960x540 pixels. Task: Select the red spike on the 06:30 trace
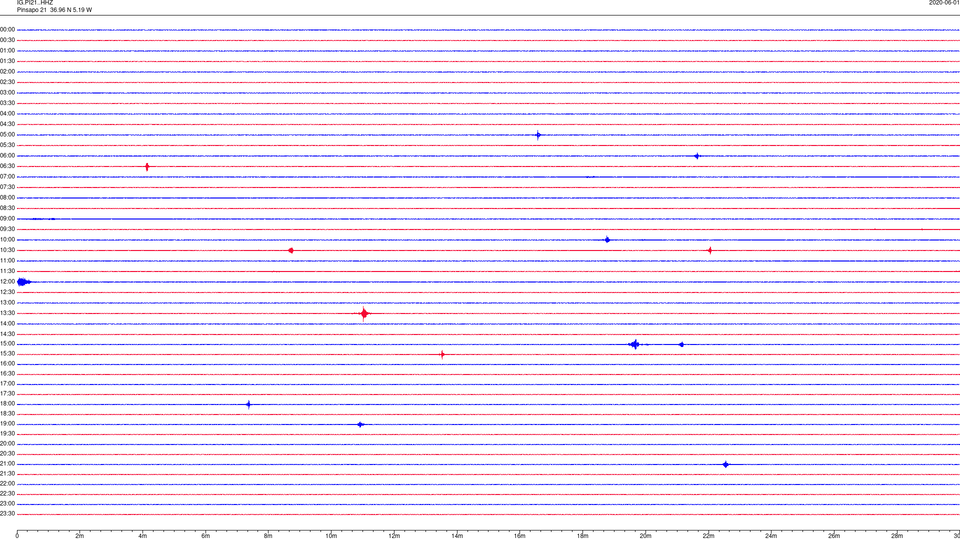147,167
